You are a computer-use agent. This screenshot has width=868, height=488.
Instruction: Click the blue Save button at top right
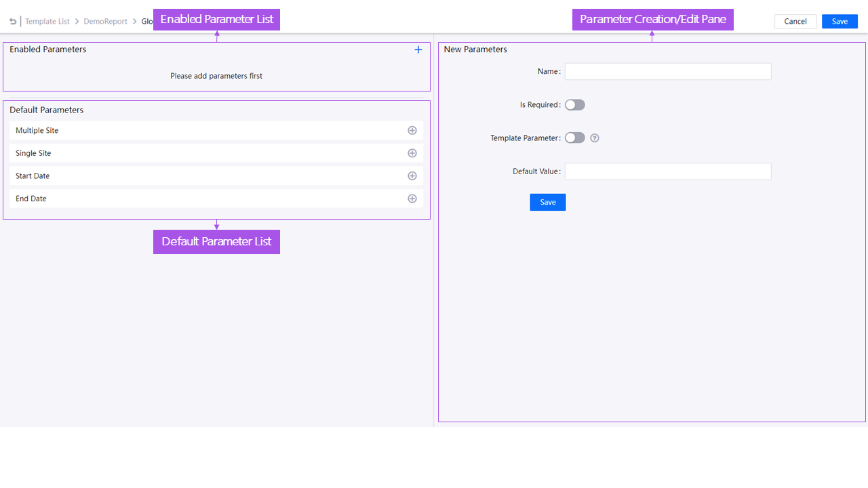coord(840,21)
